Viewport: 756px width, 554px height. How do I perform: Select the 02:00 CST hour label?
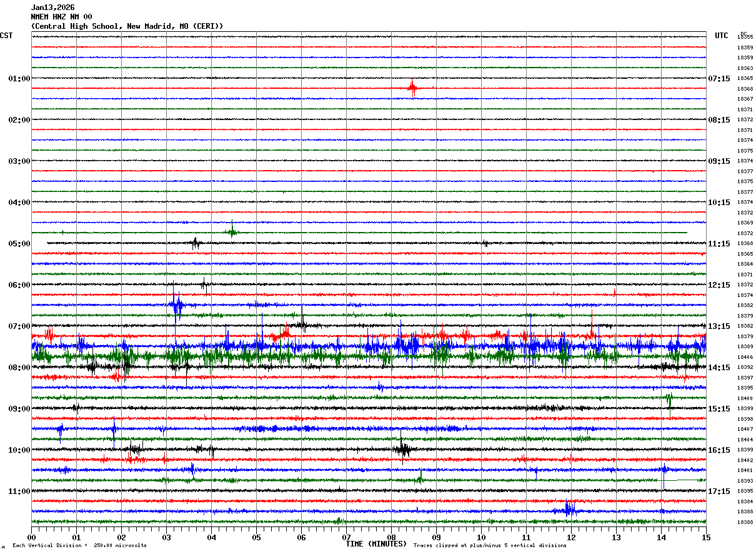click(19, 120)
